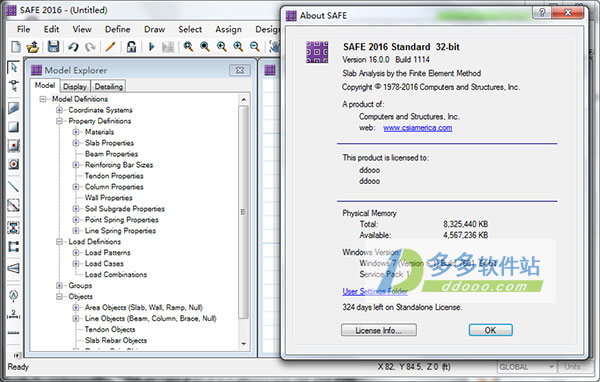Pick the square tool with red dot
This screenshot has width=600, height=382.
coord(14,145)
